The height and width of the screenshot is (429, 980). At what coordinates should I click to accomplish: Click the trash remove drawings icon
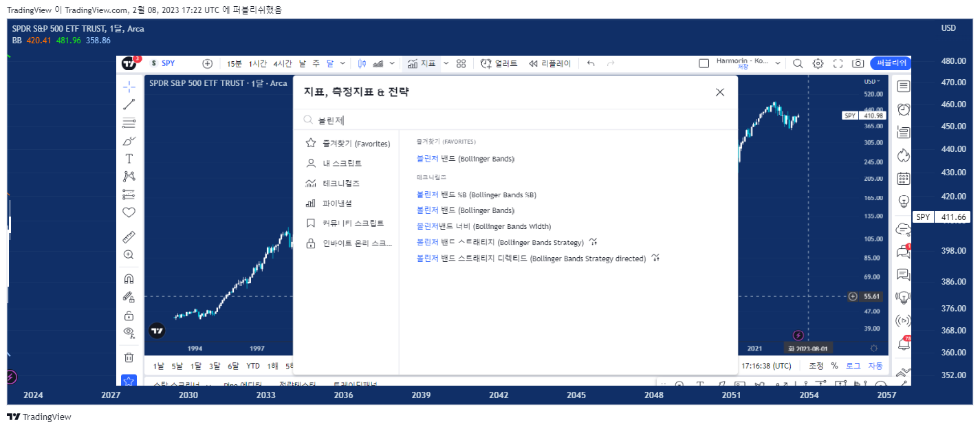(x=129, y=357)
